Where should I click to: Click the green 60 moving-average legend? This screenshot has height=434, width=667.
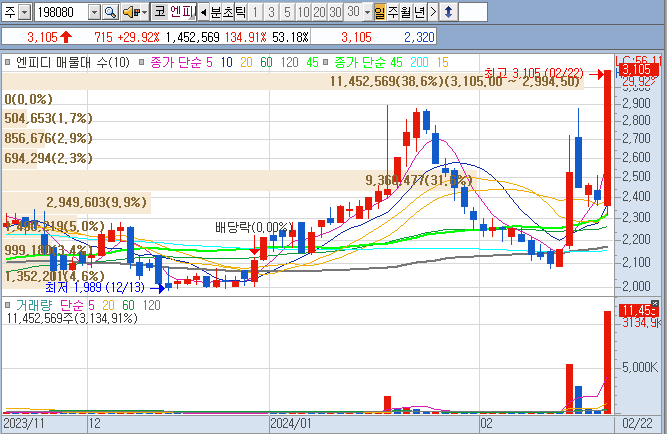pos(266,63)
